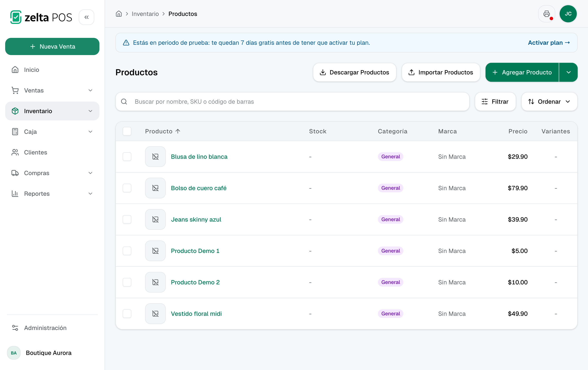The image size is (588, 370).
Task: Click the warning triangle in trial banner
Action: 126,43
